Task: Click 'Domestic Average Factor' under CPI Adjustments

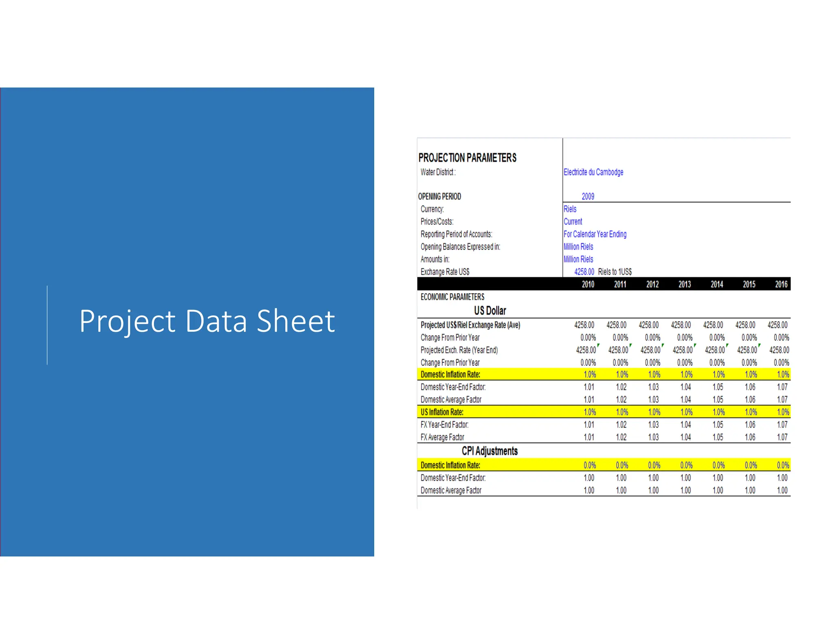Action: click(451, 491)
